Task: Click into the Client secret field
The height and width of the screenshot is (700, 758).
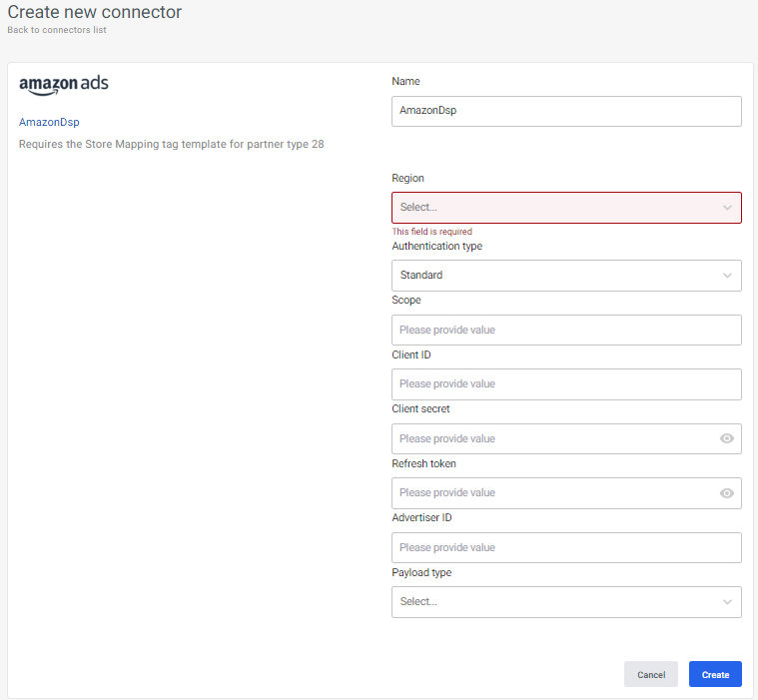Action: 556,439
